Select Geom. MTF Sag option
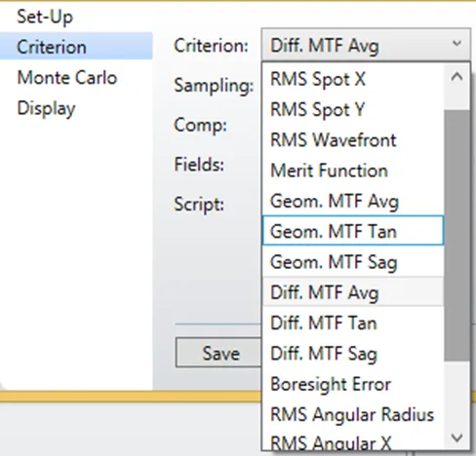 pos(353,262)
